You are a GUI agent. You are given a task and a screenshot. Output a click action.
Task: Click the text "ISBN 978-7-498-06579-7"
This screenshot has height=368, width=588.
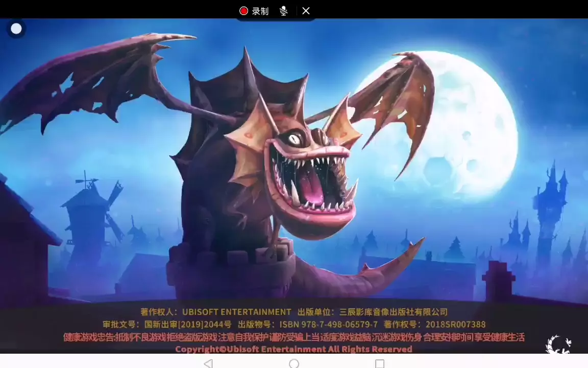pos(329,325)
